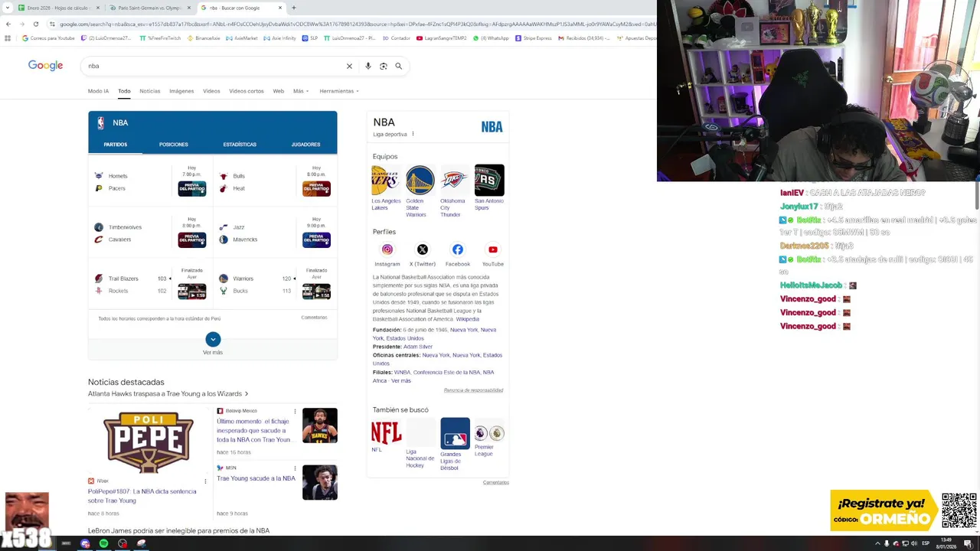Open WNBA affiliate link
Image resolution: width=980 pixels, height=551 pixels.
[402, 372]
